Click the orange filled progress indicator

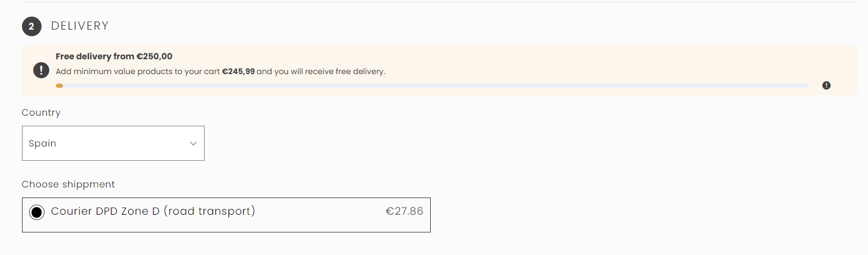pyautogui.click(x=59, y=86)
